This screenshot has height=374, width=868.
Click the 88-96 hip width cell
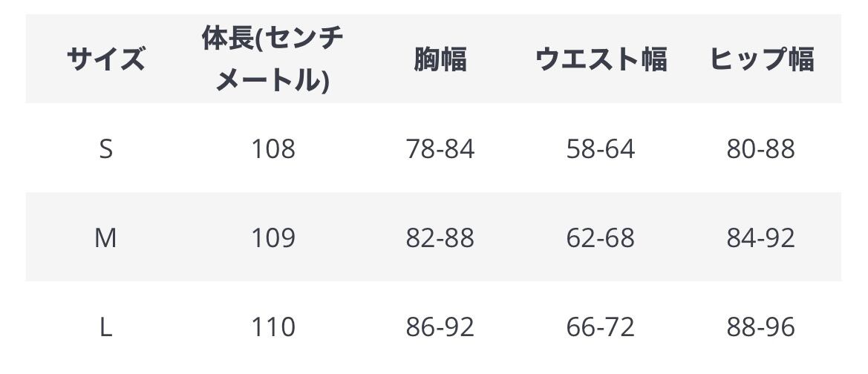(761, 327)
